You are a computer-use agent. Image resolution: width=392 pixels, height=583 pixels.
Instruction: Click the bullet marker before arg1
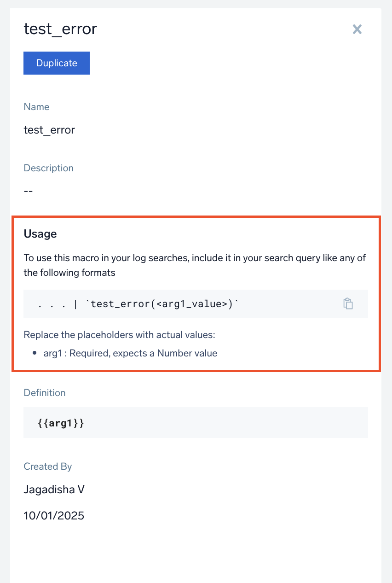point(35,354)
